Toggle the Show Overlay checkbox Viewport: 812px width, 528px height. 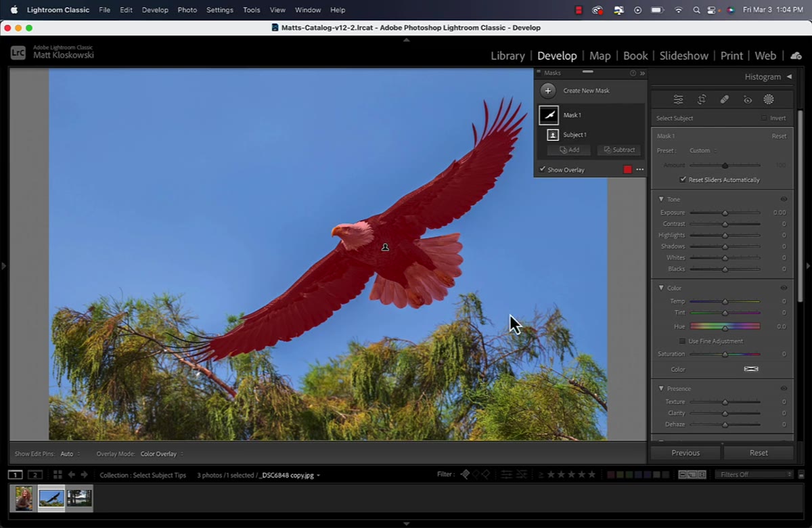542,169
